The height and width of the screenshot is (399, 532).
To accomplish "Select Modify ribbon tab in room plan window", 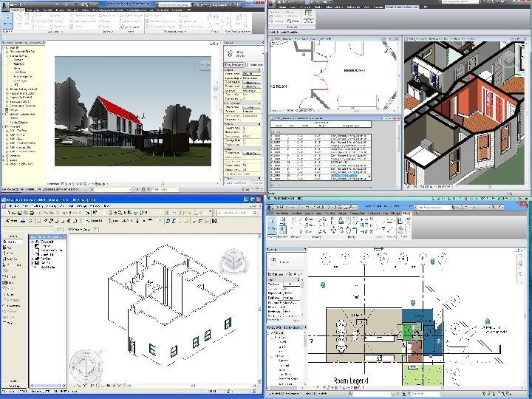I will (406, 214).
